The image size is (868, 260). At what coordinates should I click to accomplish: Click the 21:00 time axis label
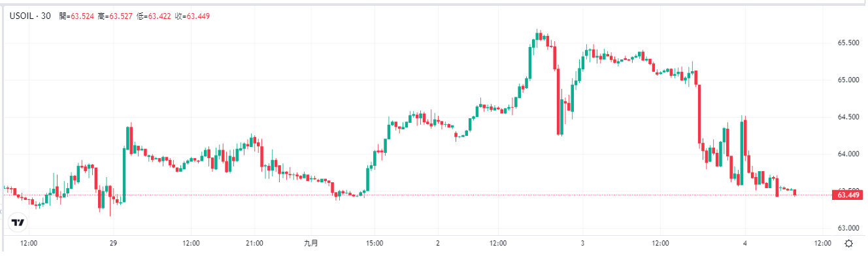click(254, 244)
